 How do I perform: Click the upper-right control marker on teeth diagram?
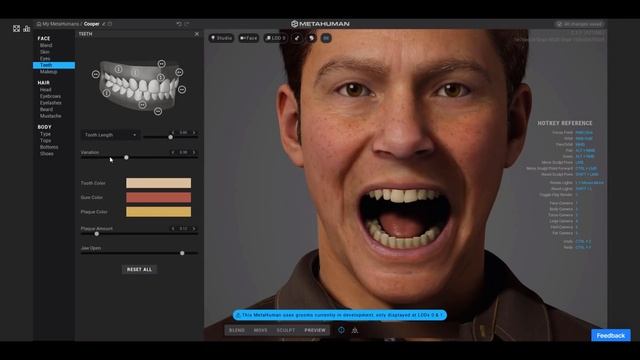pos(179,72)
